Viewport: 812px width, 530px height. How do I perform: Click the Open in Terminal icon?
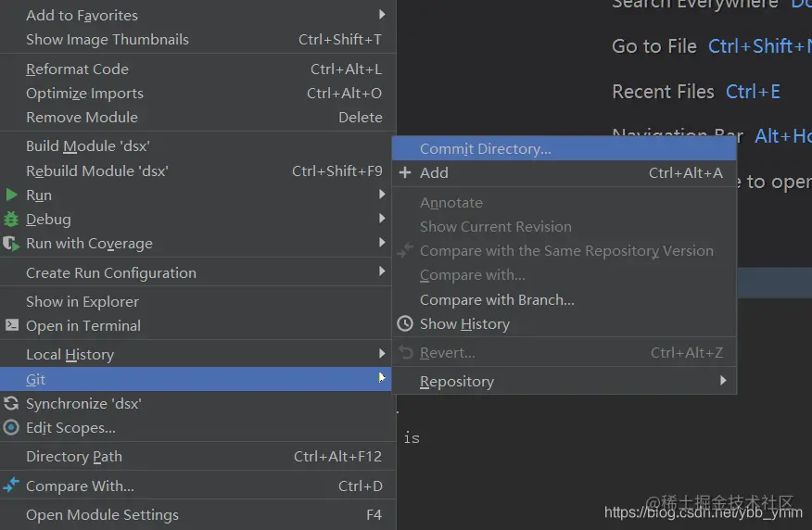pos(11,325)
